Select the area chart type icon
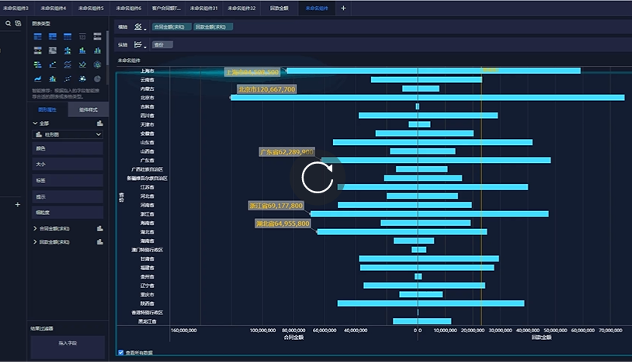 (38, 79)
